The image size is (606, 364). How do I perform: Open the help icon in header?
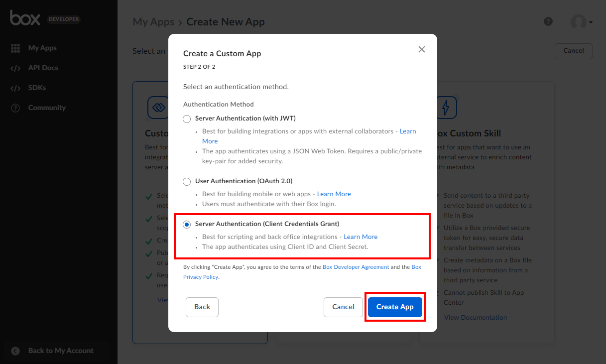pos(548,21)
